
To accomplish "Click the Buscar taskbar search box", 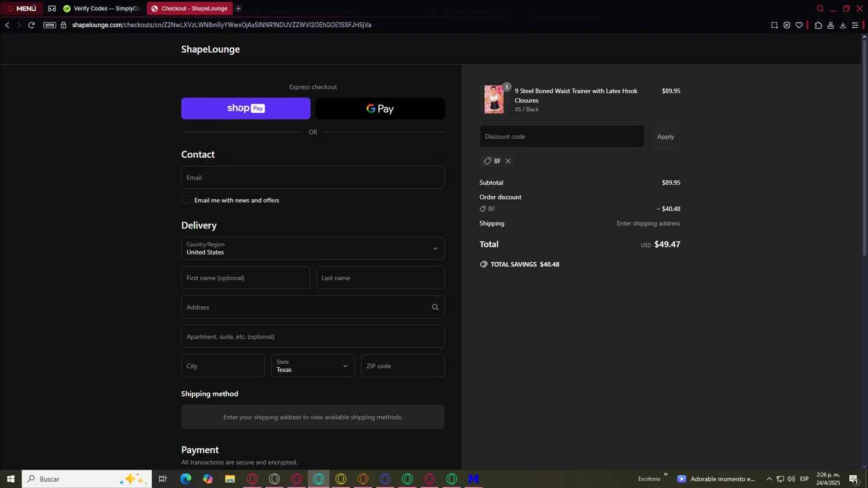I will (x=87, y=479).
